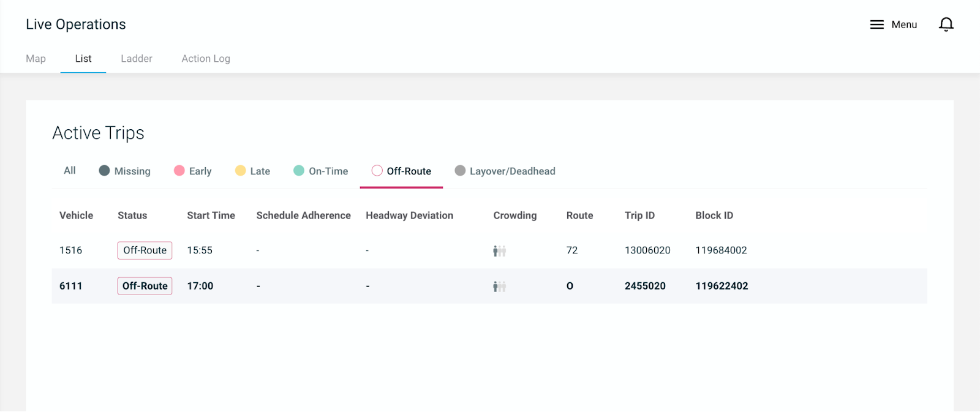Select the Off-Route filter tab
This screenshot has height=412, width=980.
401,171
